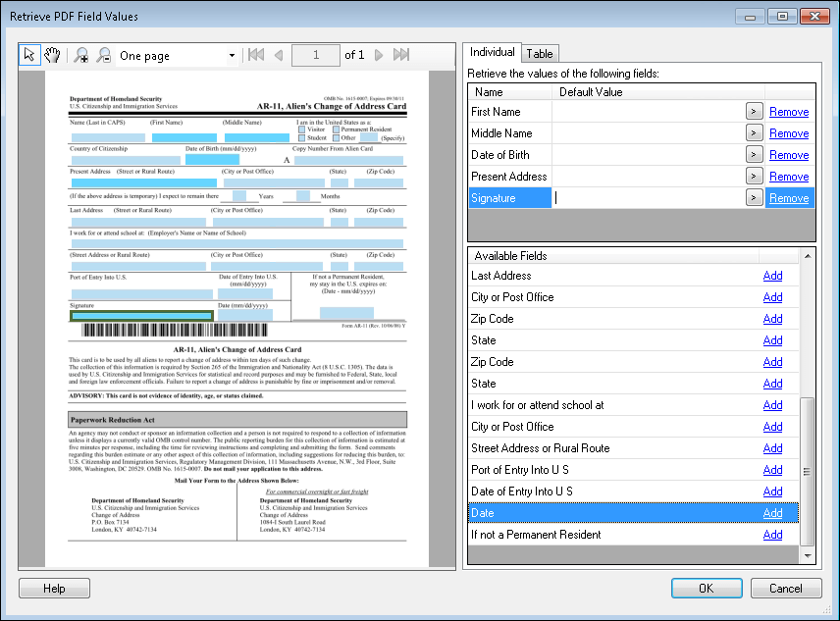Add the highlighted Date field
840x621 pixels.
pos(772,513)
